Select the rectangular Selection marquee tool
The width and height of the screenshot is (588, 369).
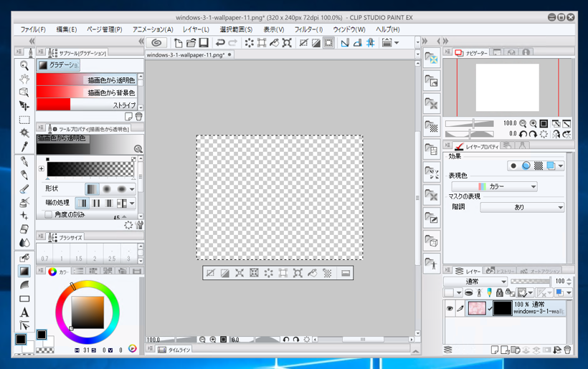[24, 120]
